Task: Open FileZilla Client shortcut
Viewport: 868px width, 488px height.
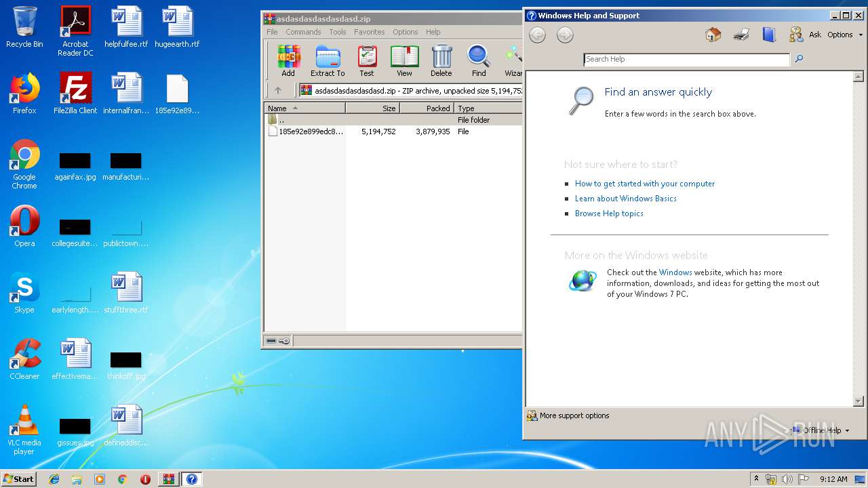Action: (75, 94)
